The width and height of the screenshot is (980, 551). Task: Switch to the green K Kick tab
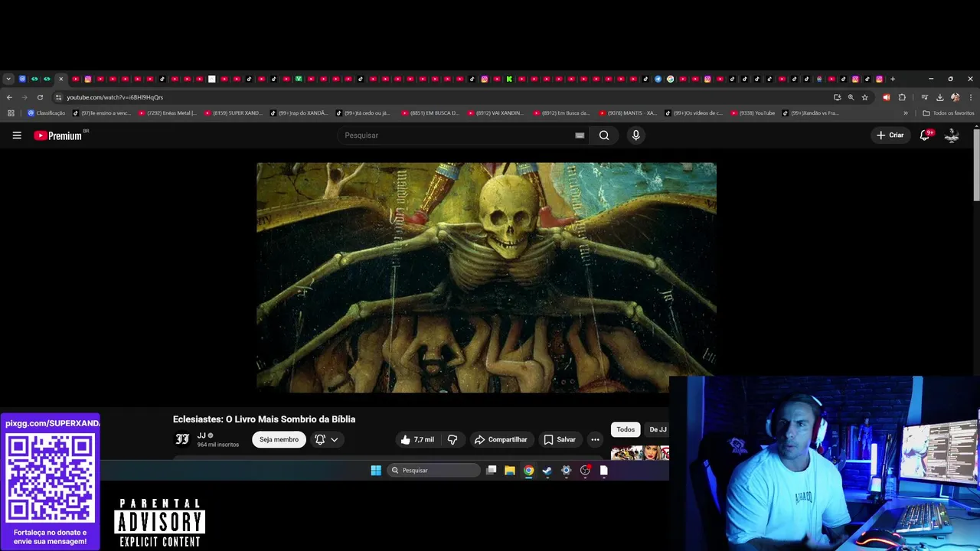[509, 79]
